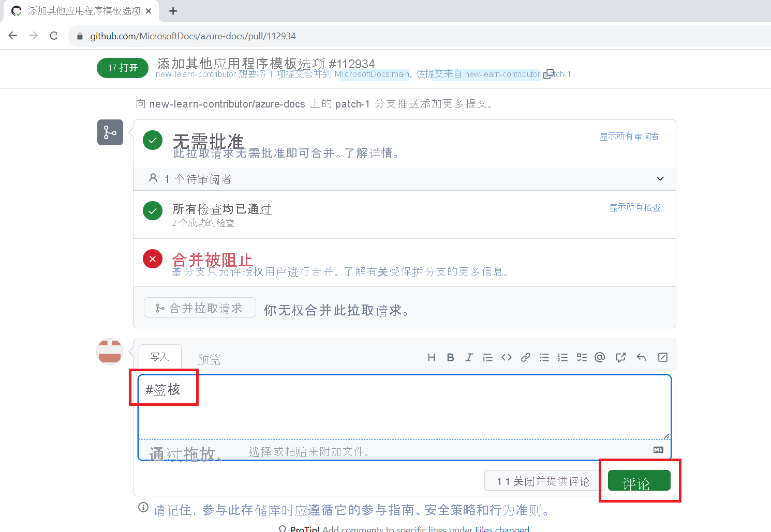Copy branch name with clipboard icon
The width and height of the screenshot is (771, 532).
[x=548, y=74]
